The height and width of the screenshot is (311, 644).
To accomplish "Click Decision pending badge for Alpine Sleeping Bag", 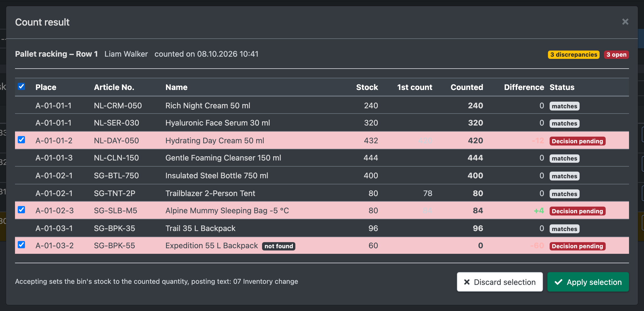I will (577, 211).
